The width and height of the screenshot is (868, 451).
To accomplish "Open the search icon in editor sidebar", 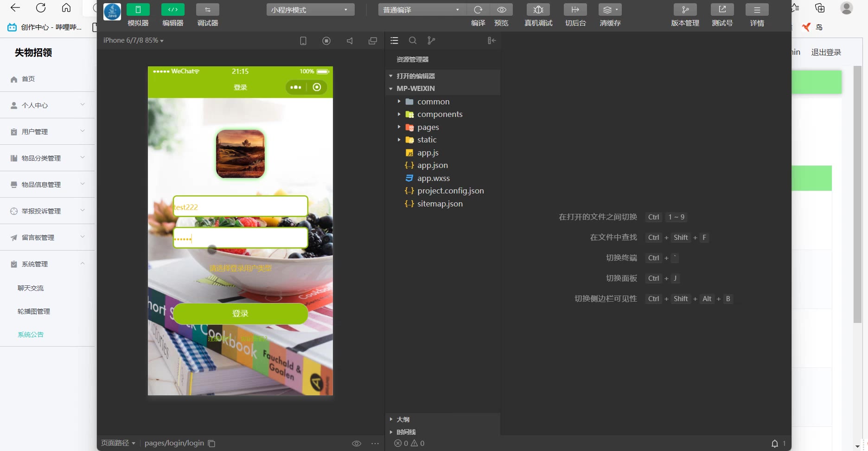I will click(413, 41).
